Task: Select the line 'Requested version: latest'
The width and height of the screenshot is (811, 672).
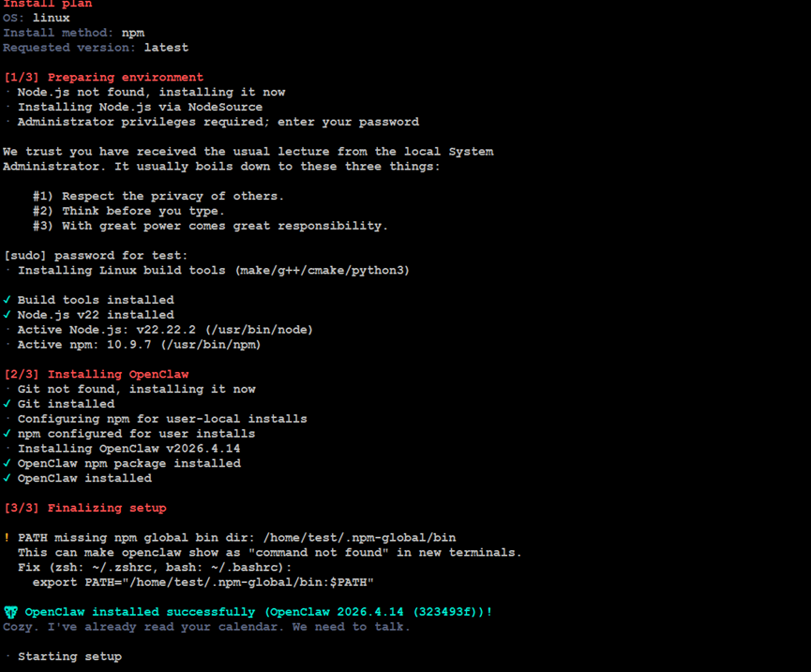Action: pyautogui.click(x=96, y=48)
